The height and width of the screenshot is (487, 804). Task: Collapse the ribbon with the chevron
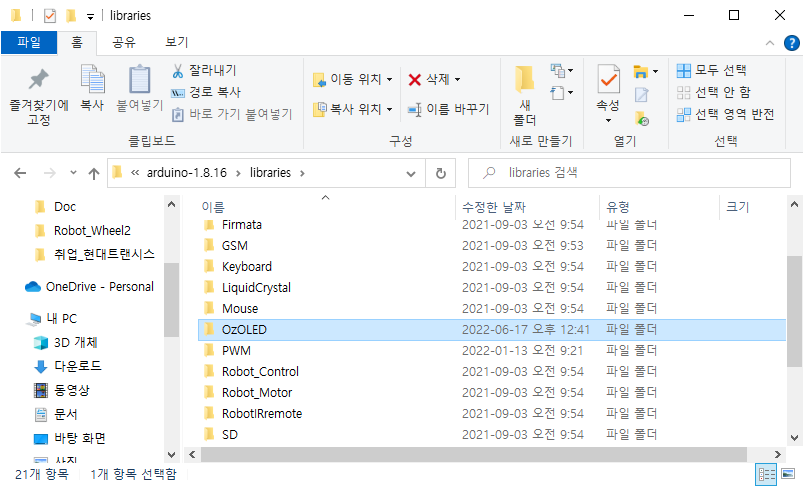click(770, 43)
